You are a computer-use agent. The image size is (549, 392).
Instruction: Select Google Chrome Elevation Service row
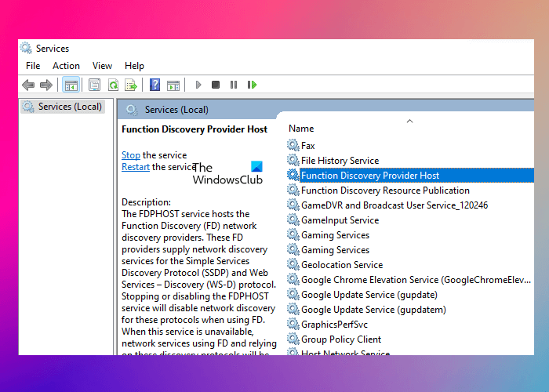410,280
